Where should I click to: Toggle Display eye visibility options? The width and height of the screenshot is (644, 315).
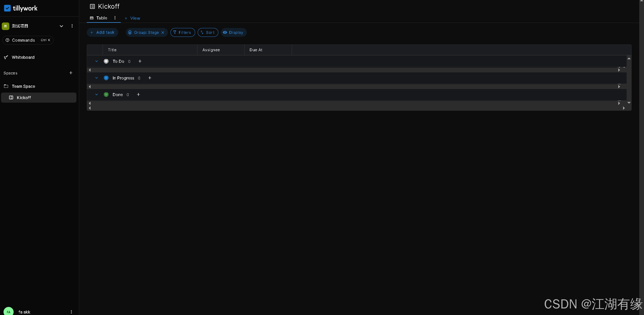pos(224,32)
